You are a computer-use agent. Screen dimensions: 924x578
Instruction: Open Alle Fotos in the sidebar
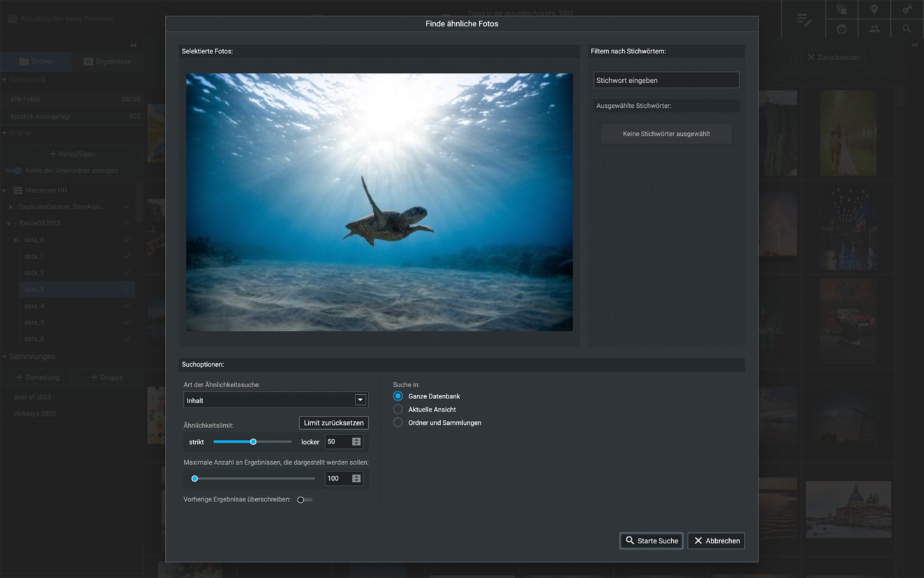click(71, 99)
